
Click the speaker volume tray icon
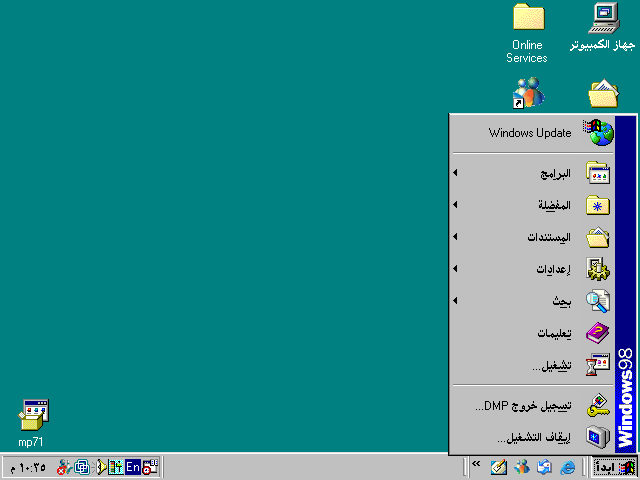pyautogui.click(x=100, y=467)
